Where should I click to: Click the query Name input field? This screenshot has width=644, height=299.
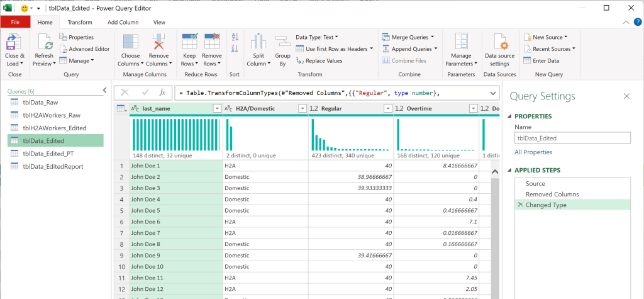[572, 138]
